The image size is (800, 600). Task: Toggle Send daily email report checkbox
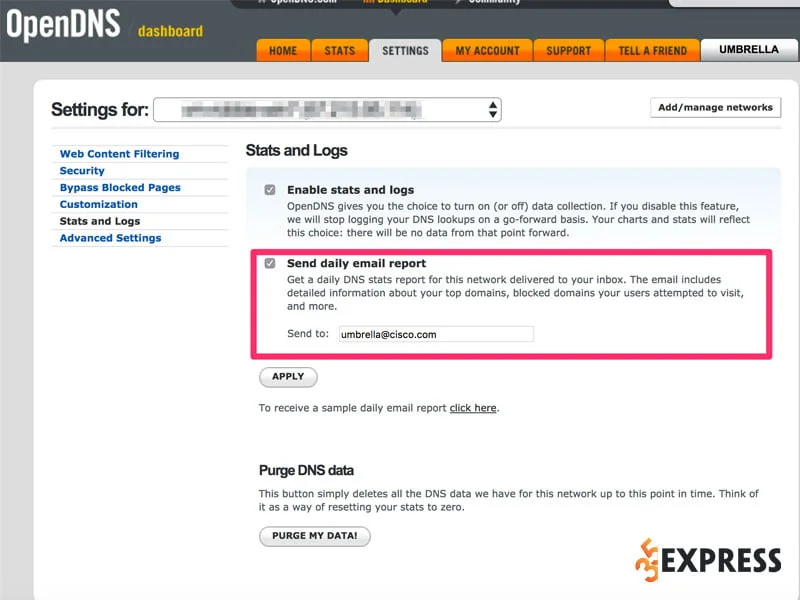pyautogui.click(x=270, y=263)
